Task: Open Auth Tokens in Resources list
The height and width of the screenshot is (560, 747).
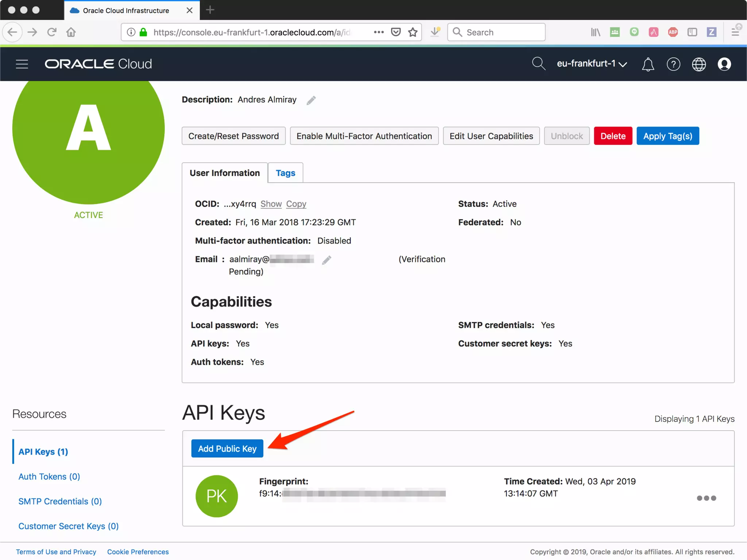Action: 49,477
